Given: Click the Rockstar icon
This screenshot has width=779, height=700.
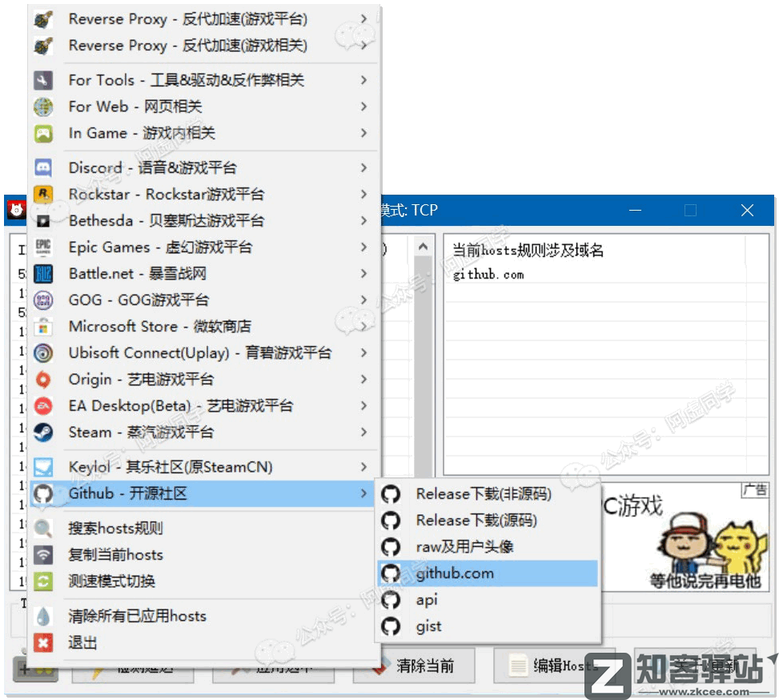Looking at the screenshot, I should pyautogui.click(x=42, y=194).
